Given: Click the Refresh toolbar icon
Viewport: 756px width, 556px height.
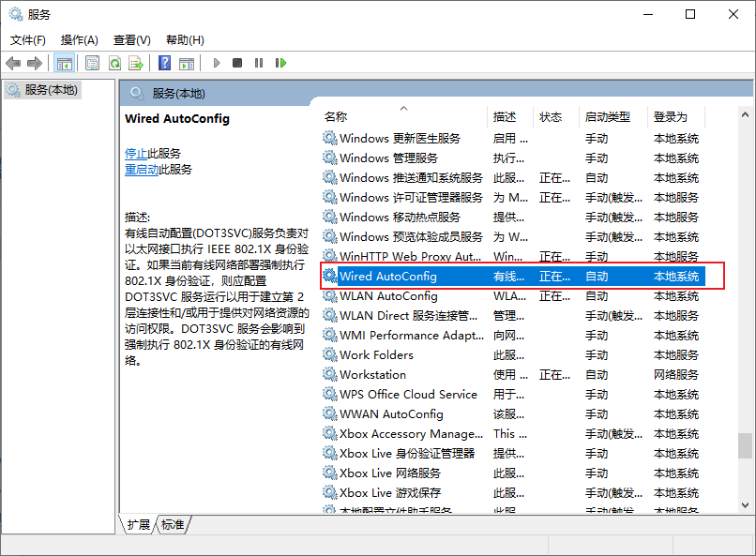Looking at the screenshot, I should coord(114,63).
